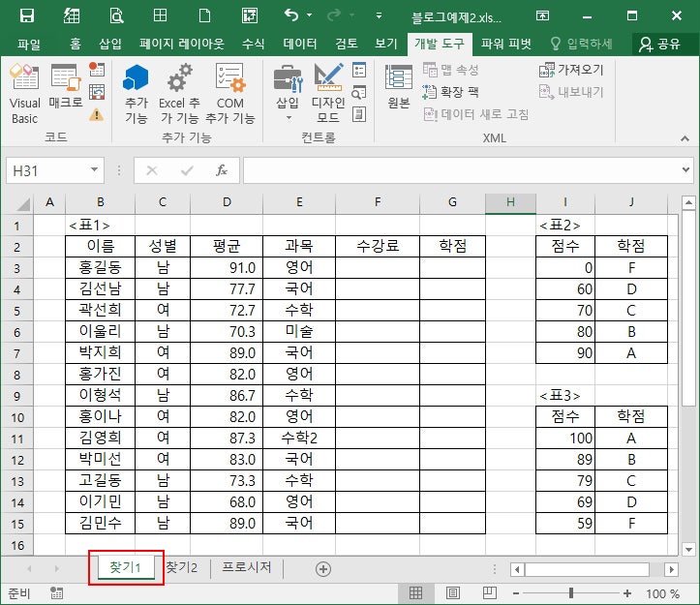Click macro recording icon in status bar
Viewport: 700px width, 605px height.
point(57,593)
